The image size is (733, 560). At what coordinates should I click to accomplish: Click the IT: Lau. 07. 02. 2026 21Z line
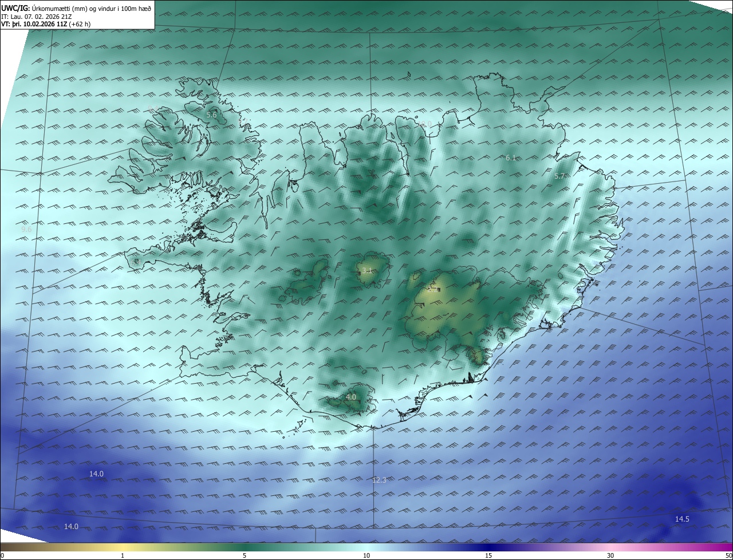(37, 16)
